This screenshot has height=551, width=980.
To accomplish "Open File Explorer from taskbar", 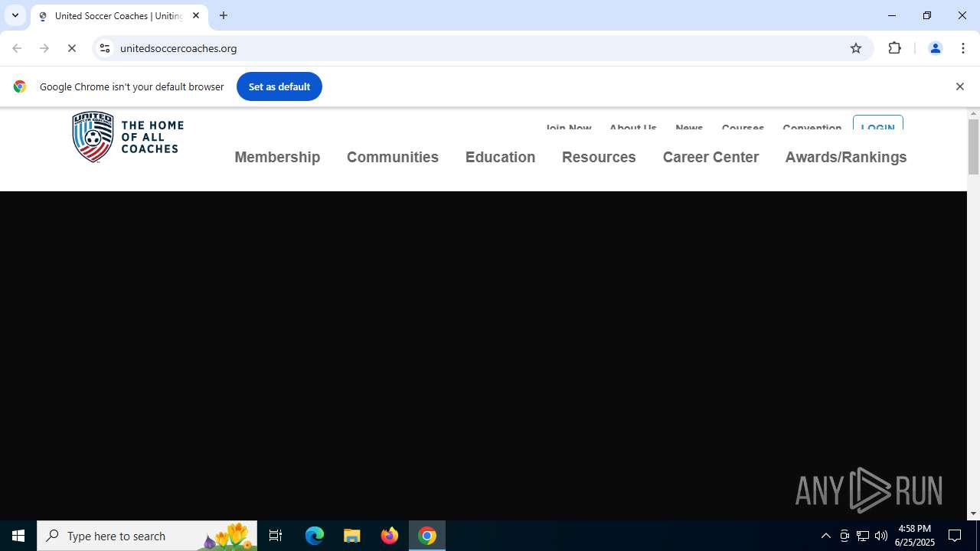I will (352, 536).
